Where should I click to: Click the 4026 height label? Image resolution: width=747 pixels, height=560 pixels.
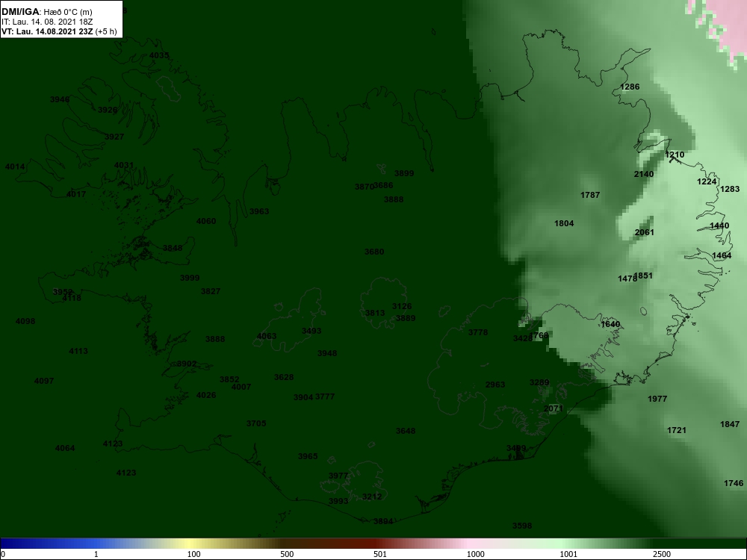tap(206, 395)
